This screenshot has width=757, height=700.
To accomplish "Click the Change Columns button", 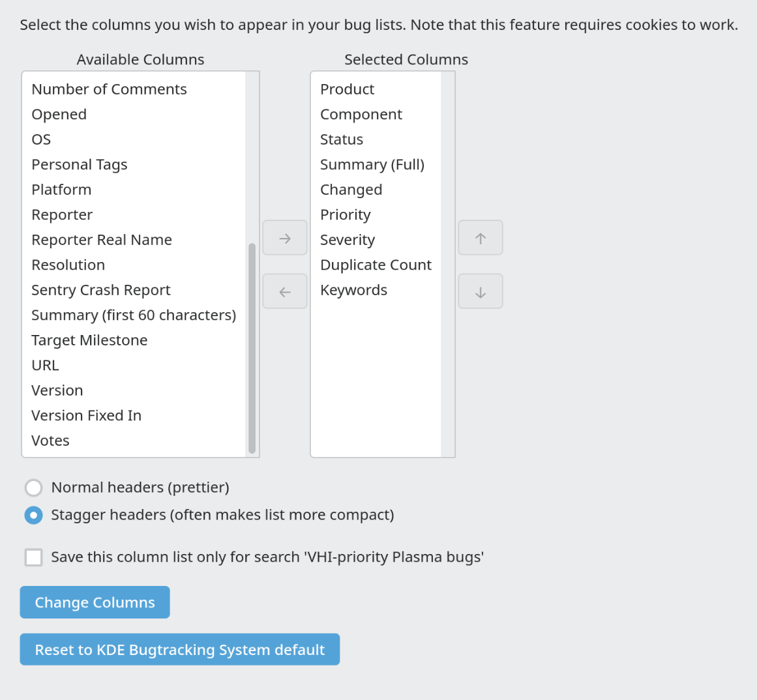I will [95, 602].
